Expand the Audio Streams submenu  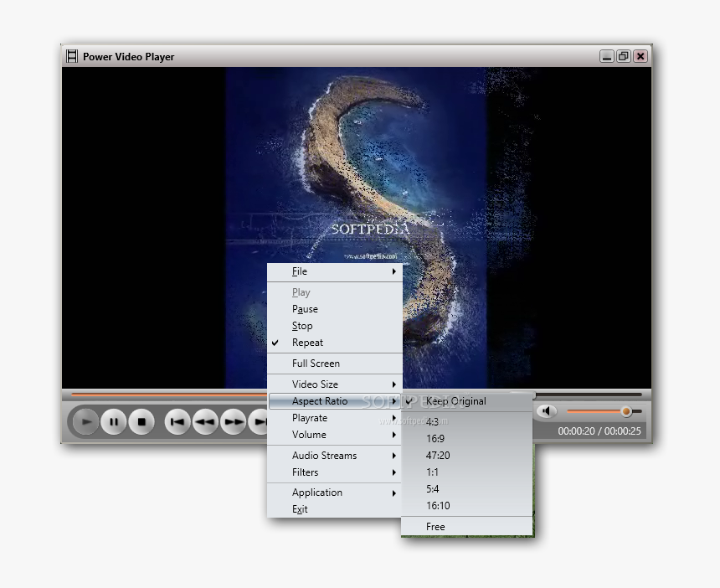point(335,456)
